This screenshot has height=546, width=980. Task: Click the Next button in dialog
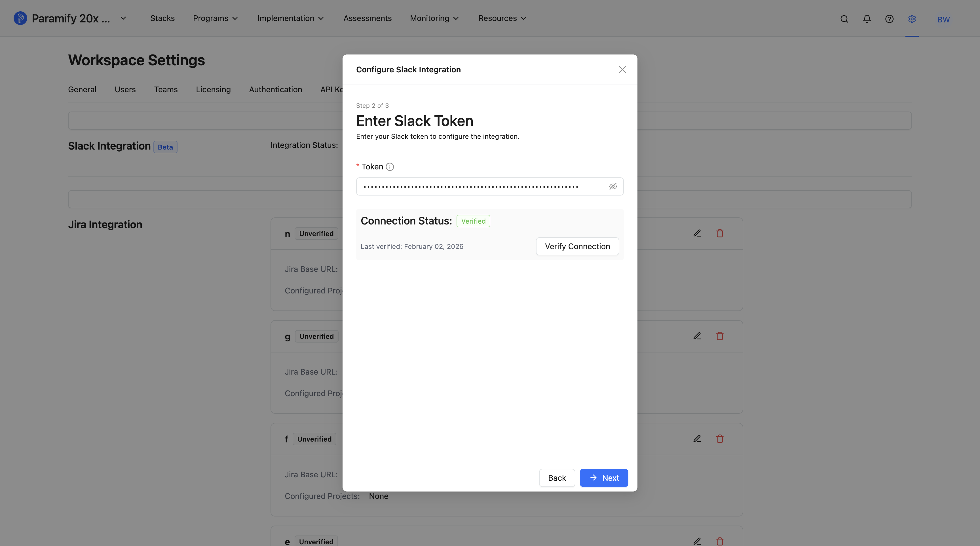coord(604,478)
